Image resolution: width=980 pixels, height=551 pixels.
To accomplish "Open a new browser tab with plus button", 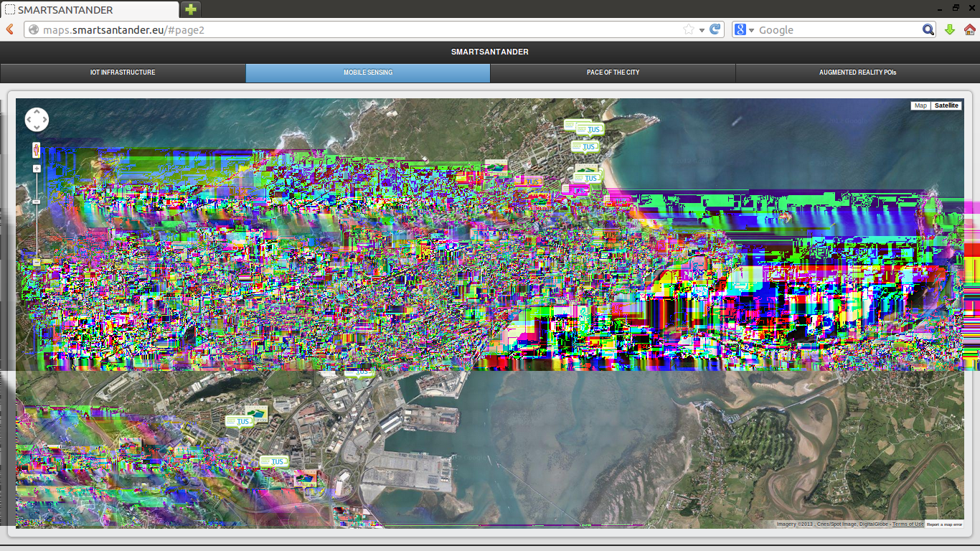I will [x=190, y=9].
